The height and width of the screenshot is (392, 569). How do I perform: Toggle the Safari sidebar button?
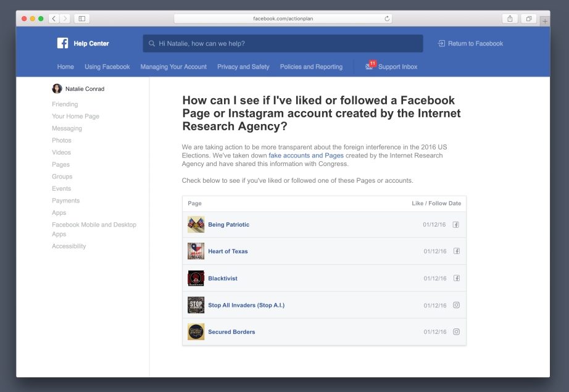[81, 19]
